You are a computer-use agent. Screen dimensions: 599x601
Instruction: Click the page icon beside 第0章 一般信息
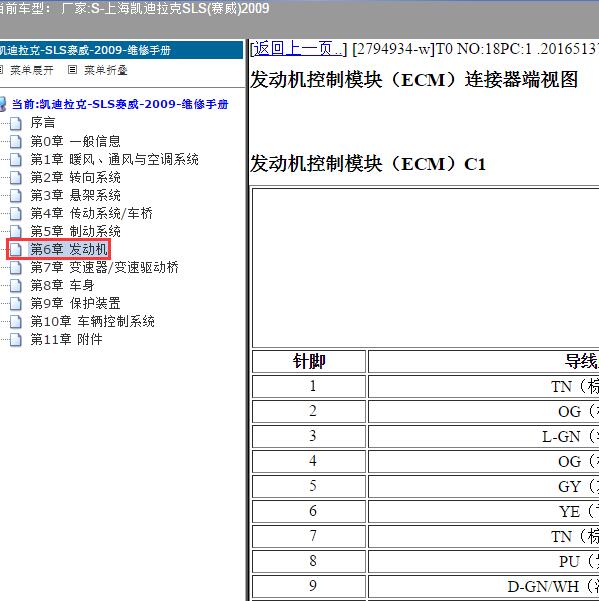click(x=16, y=141)
